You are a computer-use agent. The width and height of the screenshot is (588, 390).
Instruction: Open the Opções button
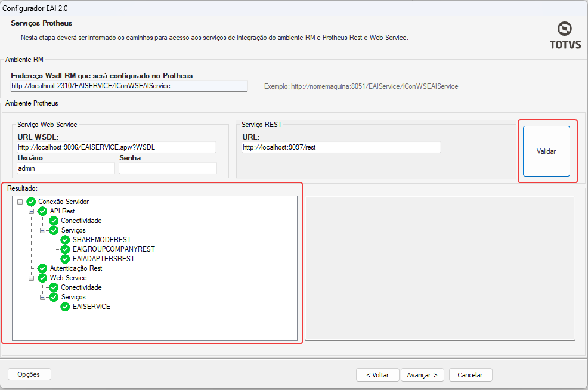[29, 374]
